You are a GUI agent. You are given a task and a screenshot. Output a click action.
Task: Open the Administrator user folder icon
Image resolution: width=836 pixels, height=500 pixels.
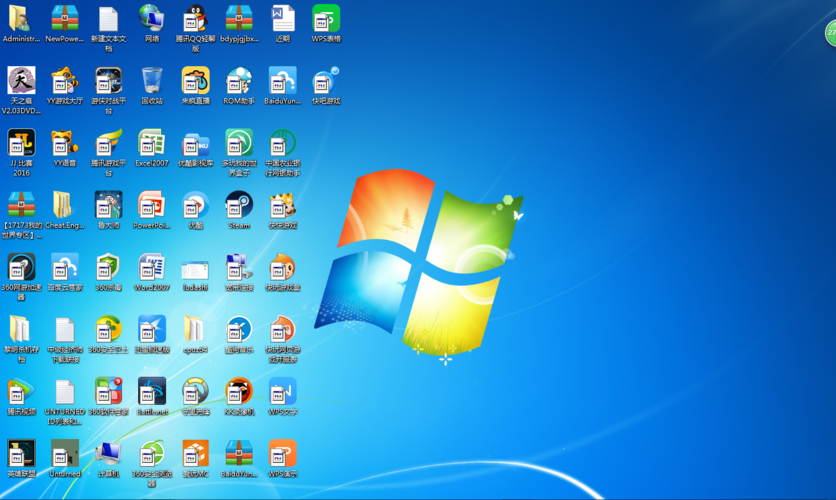[x=20, y=18]
